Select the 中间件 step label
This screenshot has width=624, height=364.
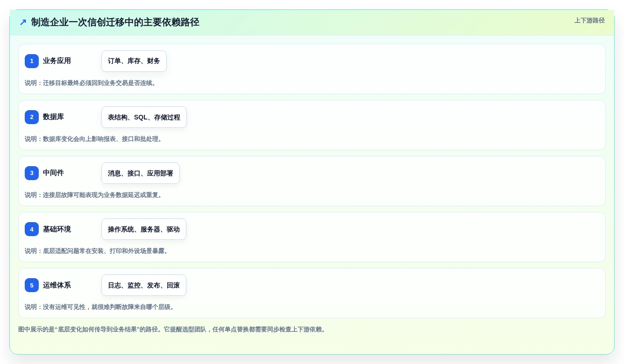[x=53, y=173]
